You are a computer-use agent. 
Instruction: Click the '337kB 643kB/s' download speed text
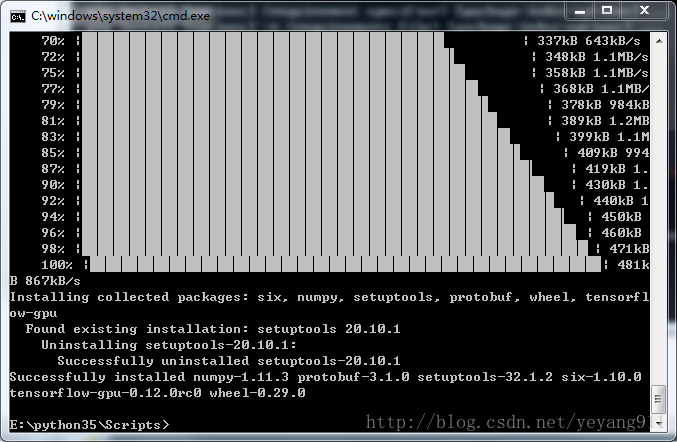[589, 41]
